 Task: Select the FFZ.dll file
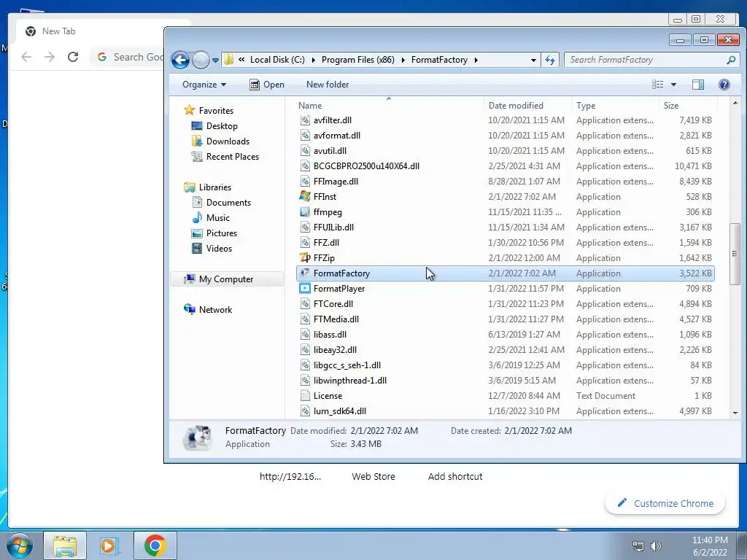(x=326, y=242)
